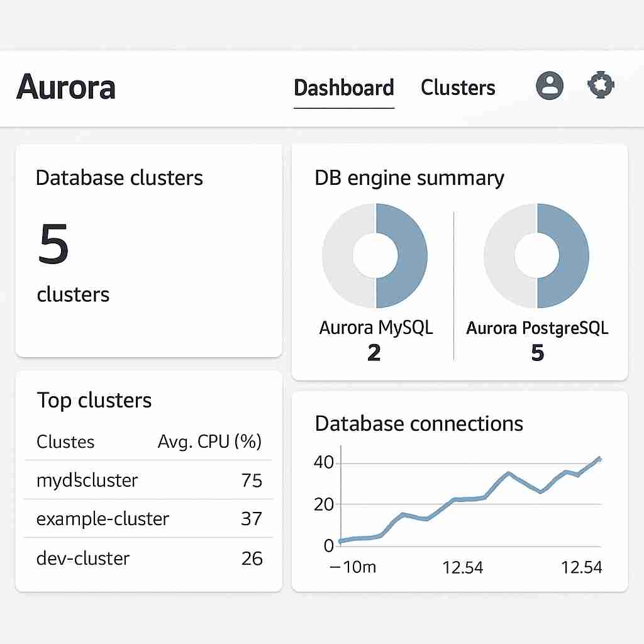Click the Aurora logo title
Viewport: 644px width, 644px height.
(66, 87)
